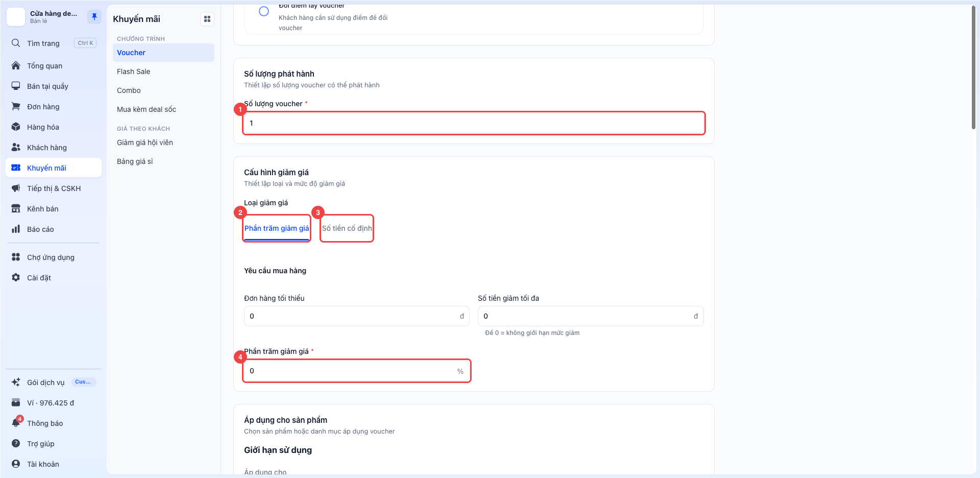Click the Ví wallet icon
The height and width of the screenshot is (478, 980).
point(16,402)
